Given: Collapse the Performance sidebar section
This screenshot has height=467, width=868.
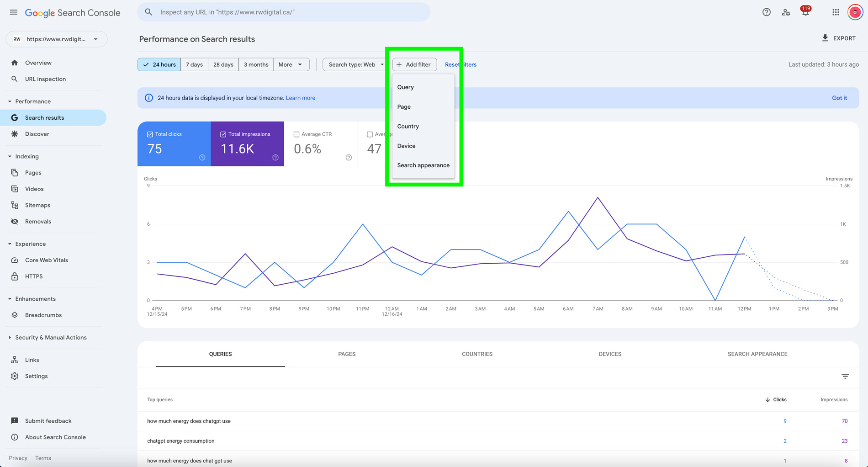Looking at the screenshot, I should [x=10, y=101].
